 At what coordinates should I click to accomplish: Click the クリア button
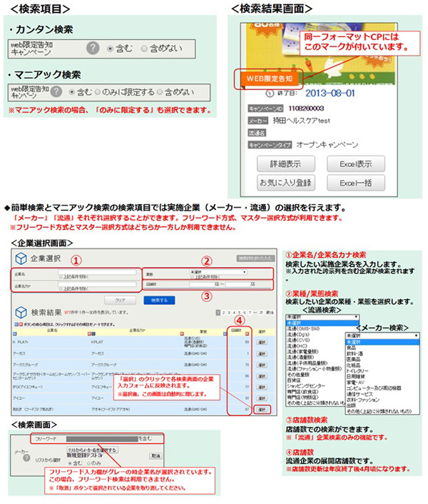tap(120, 301)
